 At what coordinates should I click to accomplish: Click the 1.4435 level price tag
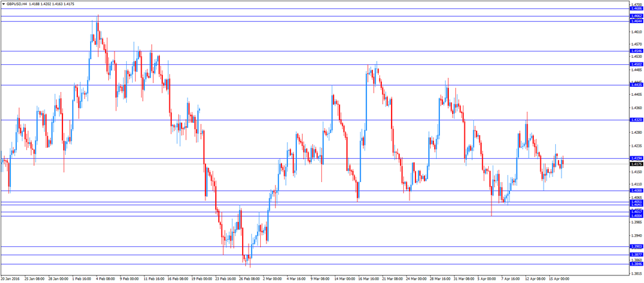click(x=636, y=85)
